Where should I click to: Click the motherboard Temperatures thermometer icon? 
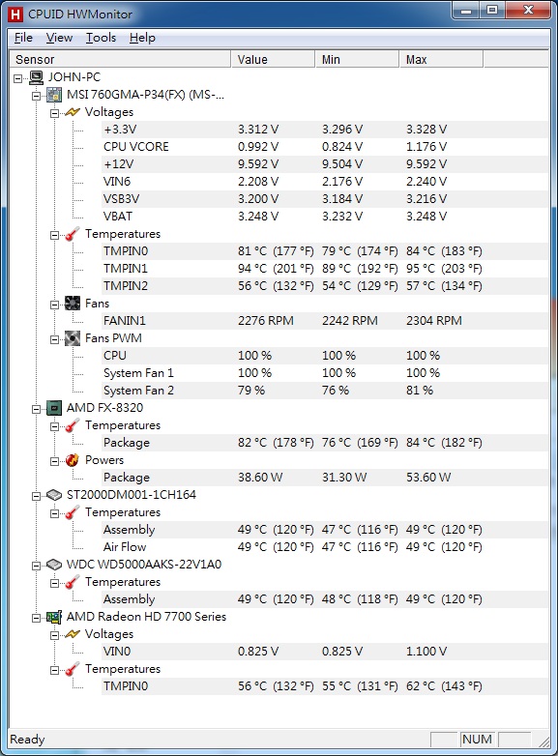(73, 234)
